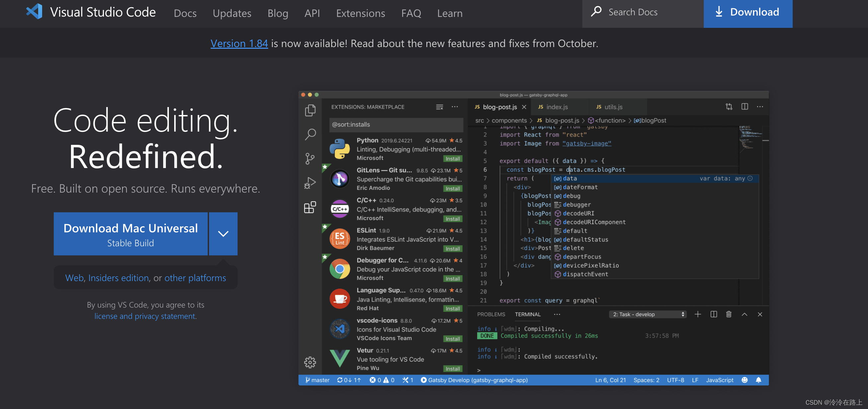Click the notifications bell in status bar

[758, 380]
